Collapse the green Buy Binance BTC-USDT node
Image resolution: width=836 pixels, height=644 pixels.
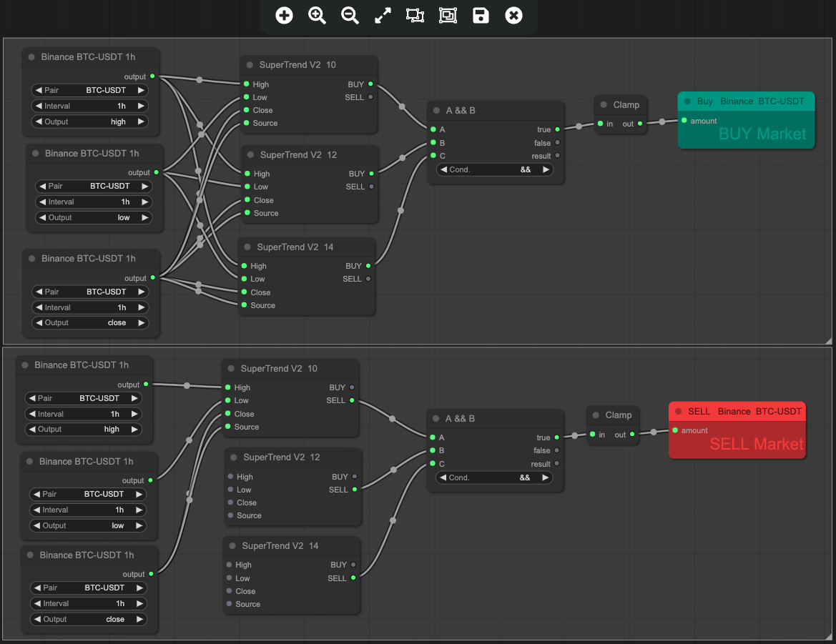pos(687,101)
